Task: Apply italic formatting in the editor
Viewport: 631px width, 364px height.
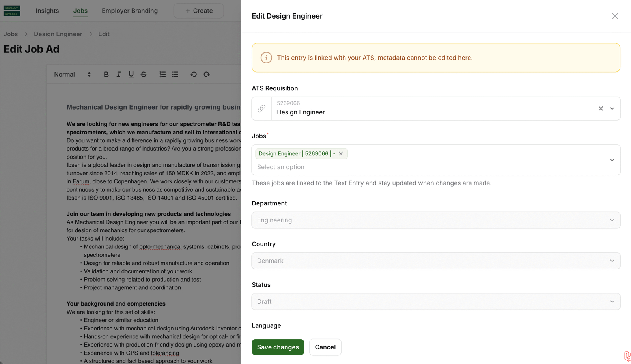Action: click(118, 74)
